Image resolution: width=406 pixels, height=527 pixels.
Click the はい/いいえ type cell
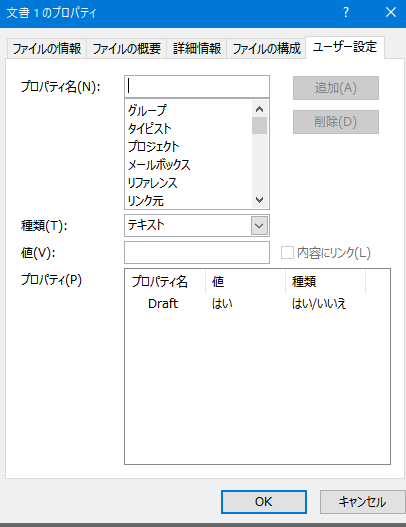click(319, 304)
